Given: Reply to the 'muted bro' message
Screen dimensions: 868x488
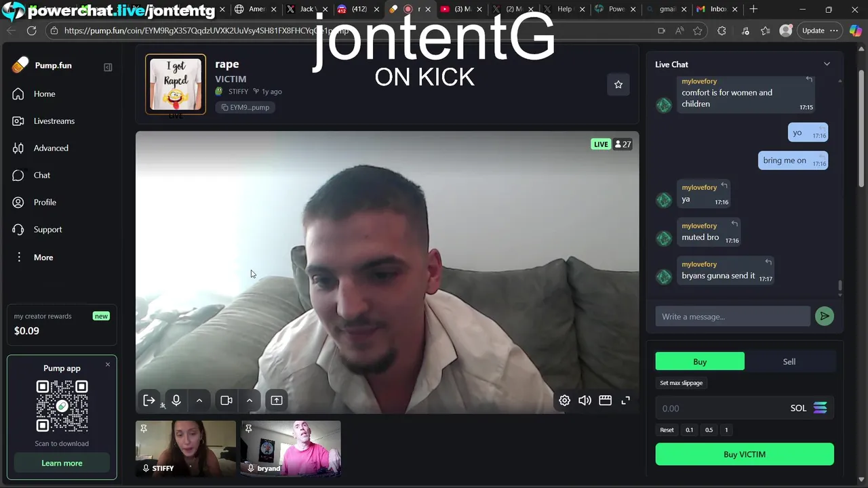Looking at the screenshot, I should pos(734,224).
